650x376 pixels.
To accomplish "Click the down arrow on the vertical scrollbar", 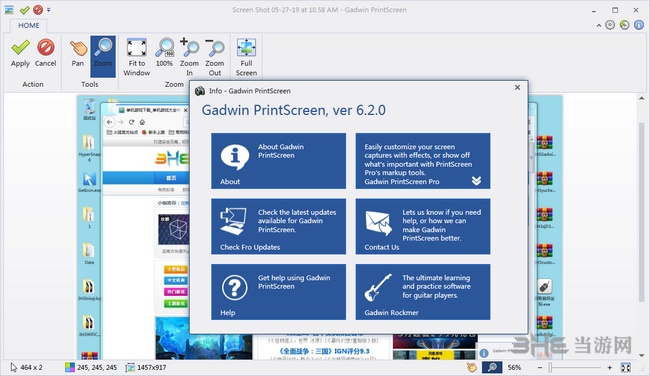I will 642,355.
